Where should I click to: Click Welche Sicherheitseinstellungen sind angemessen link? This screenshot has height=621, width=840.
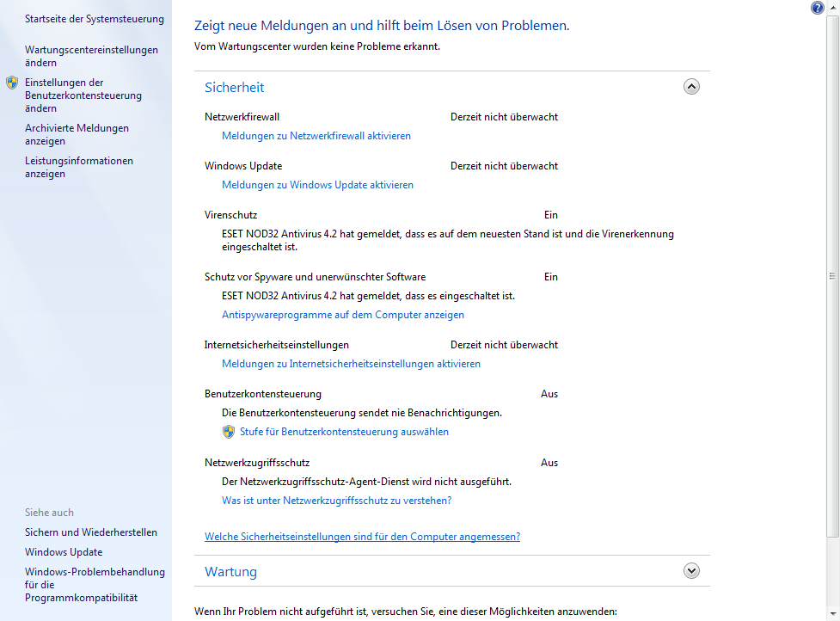tap(362, 537)
